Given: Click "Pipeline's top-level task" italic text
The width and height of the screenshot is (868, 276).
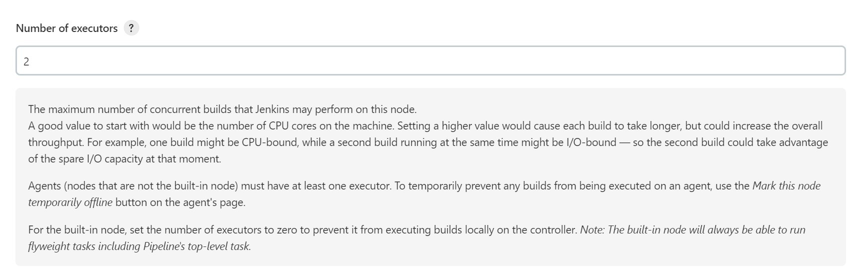Looking at the screenshot, I should [197, 246].
